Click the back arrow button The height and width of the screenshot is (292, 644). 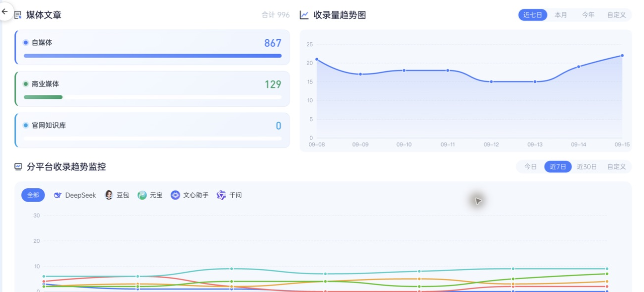[5, 11]
